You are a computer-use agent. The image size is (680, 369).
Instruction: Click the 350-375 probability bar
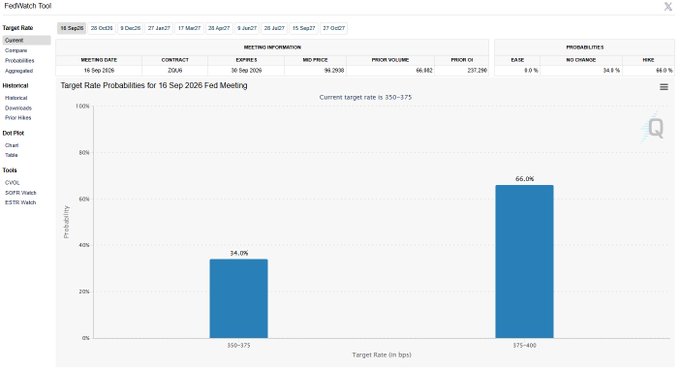[239, 298]
